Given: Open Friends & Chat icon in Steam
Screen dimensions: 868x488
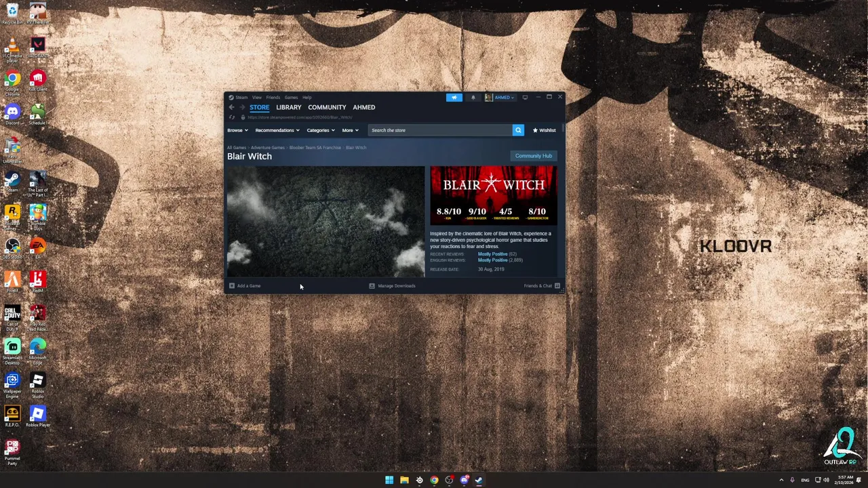Looking at the screenshot, I should [557, 286].
